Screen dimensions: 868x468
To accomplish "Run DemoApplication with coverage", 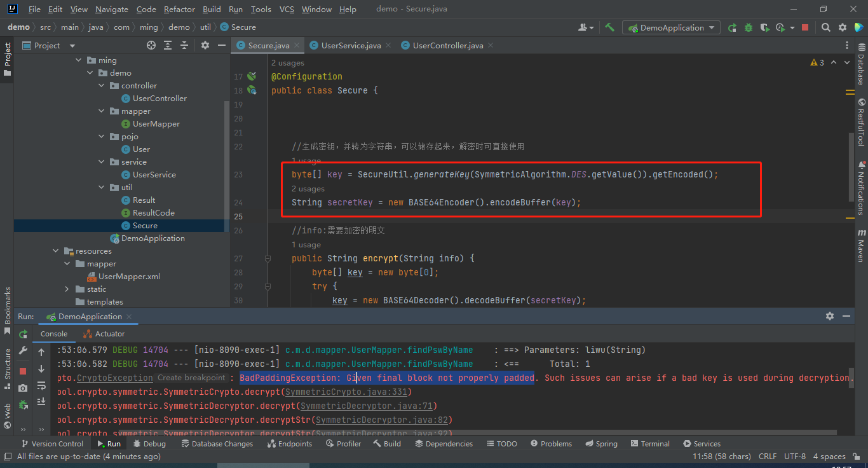I will 764,27.
